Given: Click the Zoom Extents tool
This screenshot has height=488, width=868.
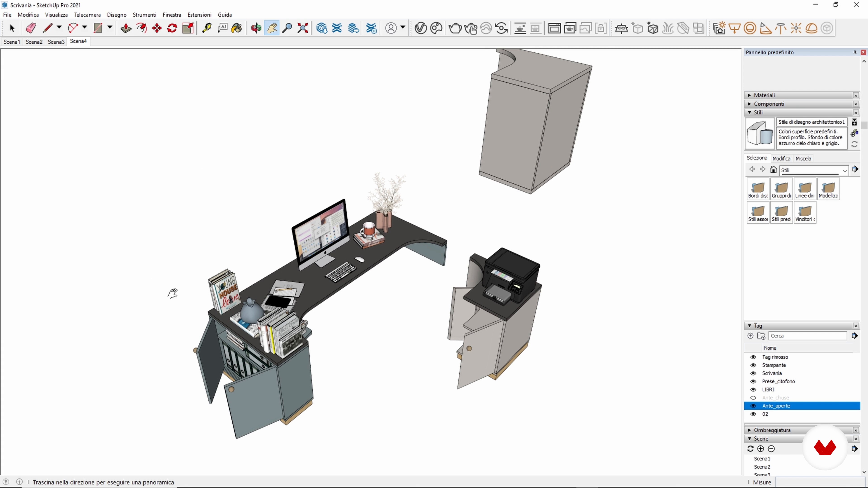Looking at the screenshot, I should point(303,28).
